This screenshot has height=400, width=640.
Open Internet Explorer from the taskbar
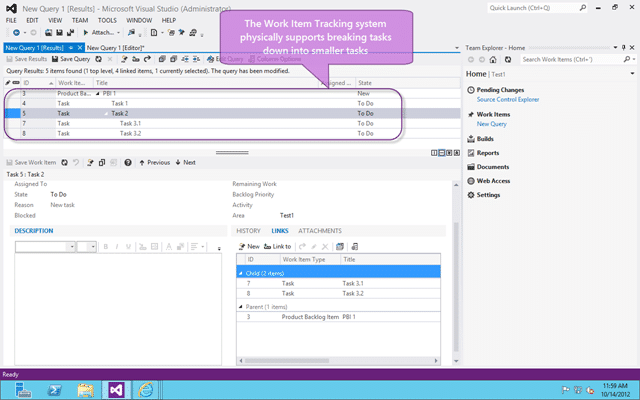click(x=146, y=390)
